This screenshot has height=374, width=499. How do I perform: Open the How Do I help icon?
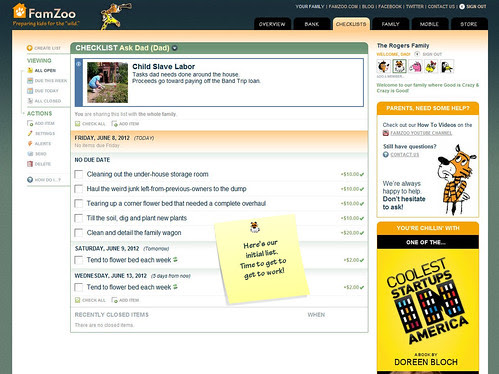click(x=30, y=180)
